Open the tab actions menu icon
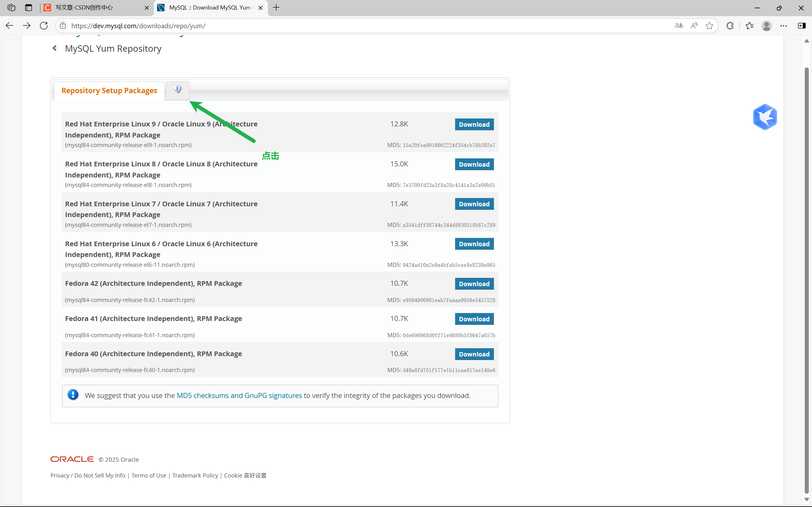Screen dimensions: 812x507 point(29,8)
